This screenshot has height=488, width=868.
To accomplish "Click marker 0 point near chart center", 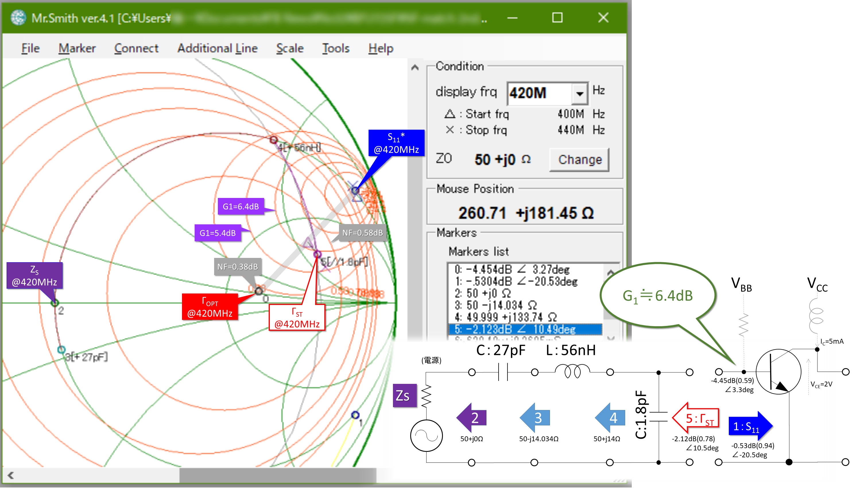I will [259, 291].
